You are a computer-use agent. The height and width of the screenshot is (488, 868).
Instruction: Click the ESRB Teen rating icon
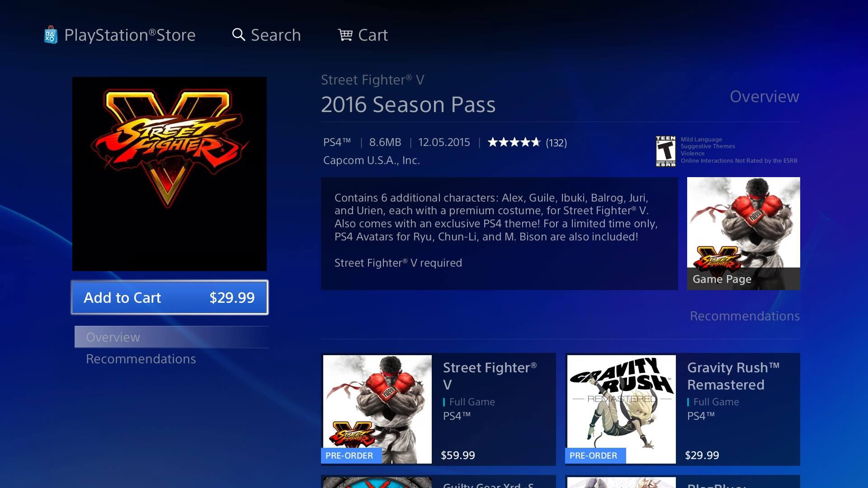(x=665, y=151)
